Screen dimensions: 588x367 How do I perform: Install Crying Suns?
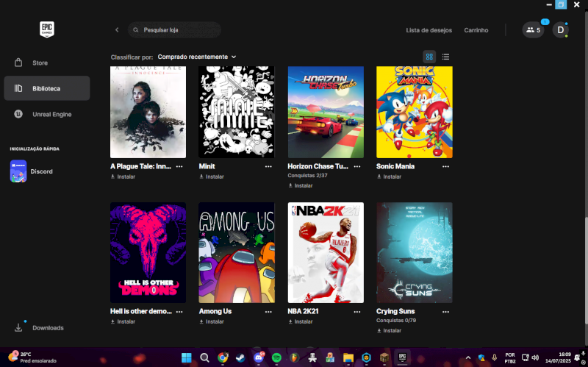(x=389, y=331)
